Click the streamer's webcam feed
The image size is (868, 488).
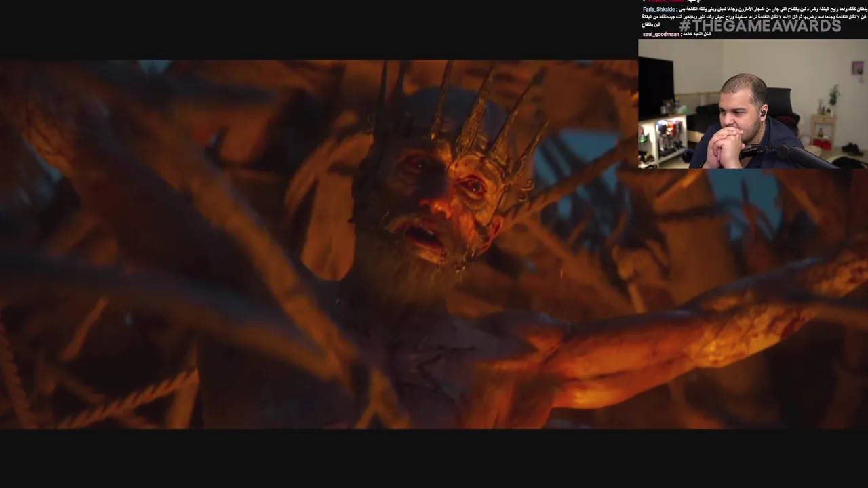(753, 104)
